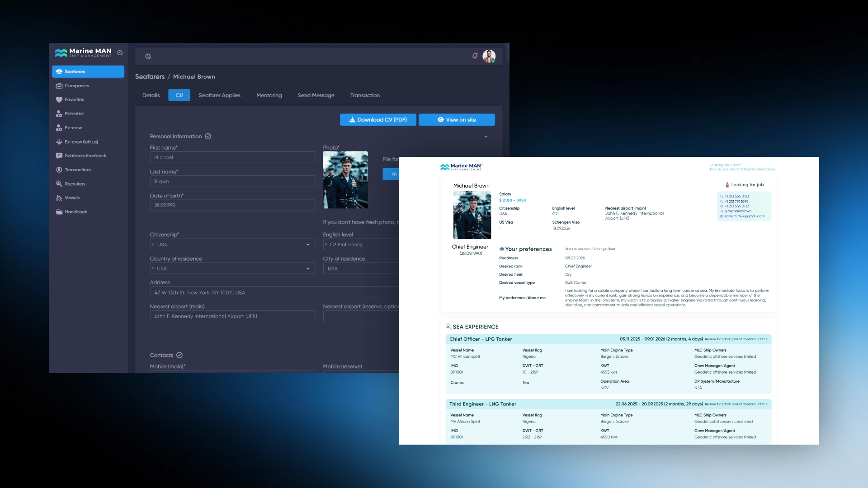Select the CV tab
The height and width of the screenshot is (488, 868).
179,95
